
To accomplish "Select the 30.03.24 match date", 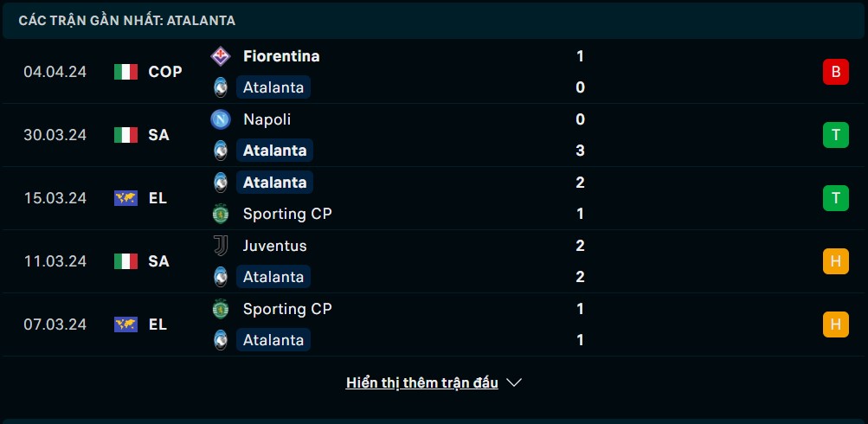I will [x=55, y=135].
